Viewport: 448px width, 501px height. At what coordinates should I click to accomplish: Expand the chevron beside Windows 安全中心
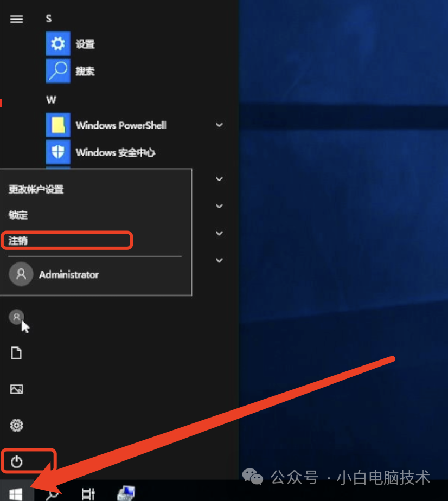point(219,152)
